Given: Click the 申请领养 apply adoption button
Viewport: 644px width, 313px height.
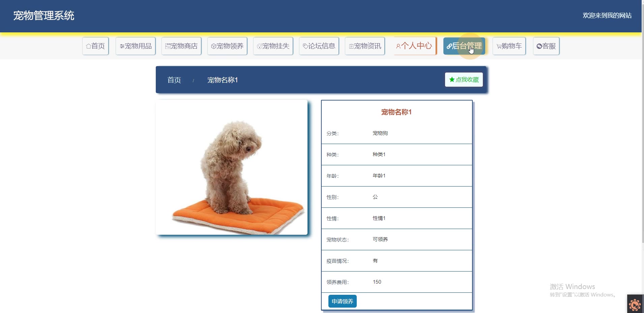Looking at the screenshot, I should 342,301.
